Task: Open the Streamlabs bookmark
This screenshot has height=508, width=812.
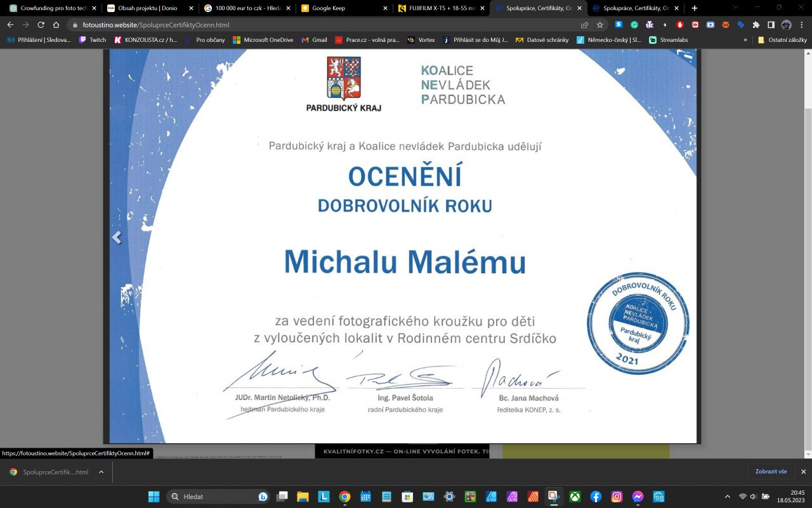Action: point(668,39)
